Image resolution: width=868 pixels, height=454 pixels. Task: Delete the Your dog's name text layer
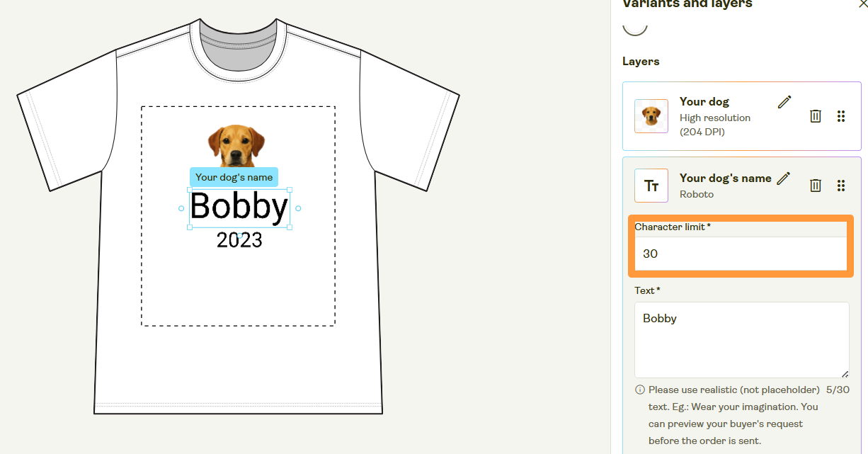click(815, 185)
